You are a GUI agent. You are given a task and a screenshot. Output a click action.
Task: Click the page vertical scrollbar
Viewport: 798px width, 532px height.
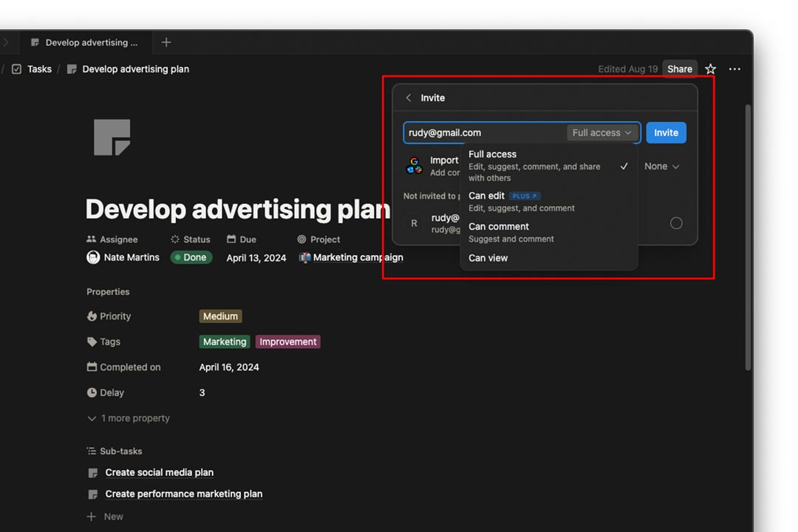coord(748,236)
